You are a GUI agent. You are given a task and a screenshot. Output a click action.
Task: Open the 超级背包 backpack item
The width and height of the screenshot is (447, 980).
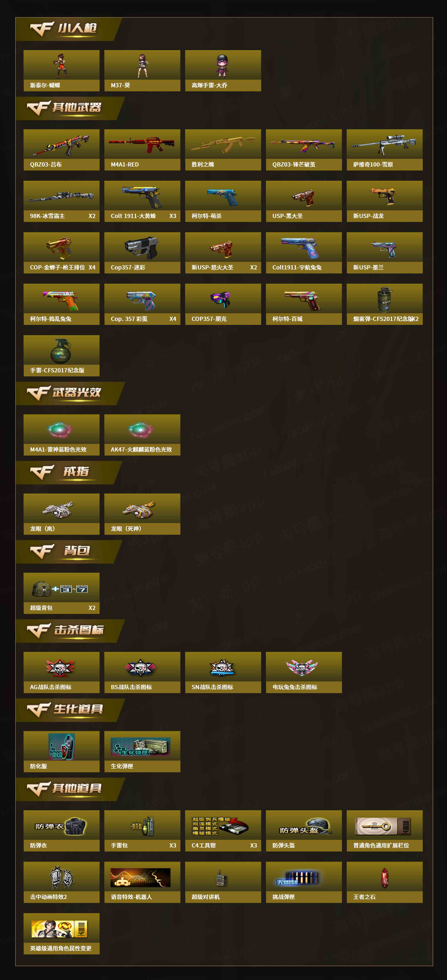61,593
